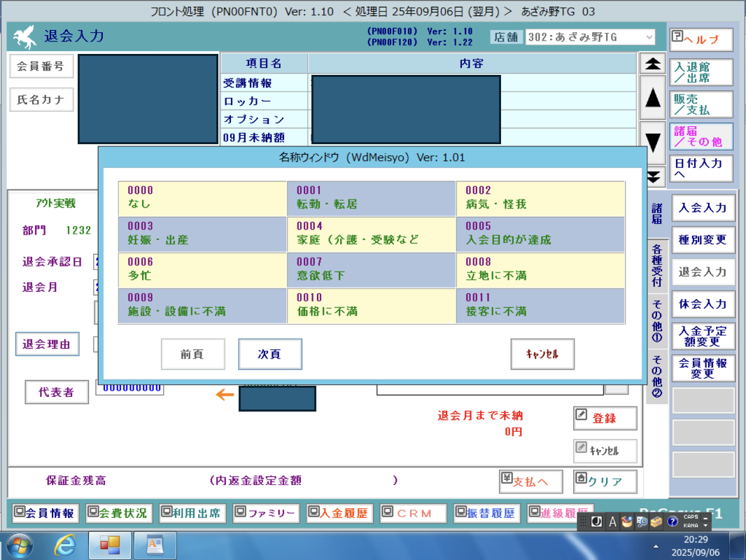Choose reason 0002 病気・怪我

[x=540, y=198]
